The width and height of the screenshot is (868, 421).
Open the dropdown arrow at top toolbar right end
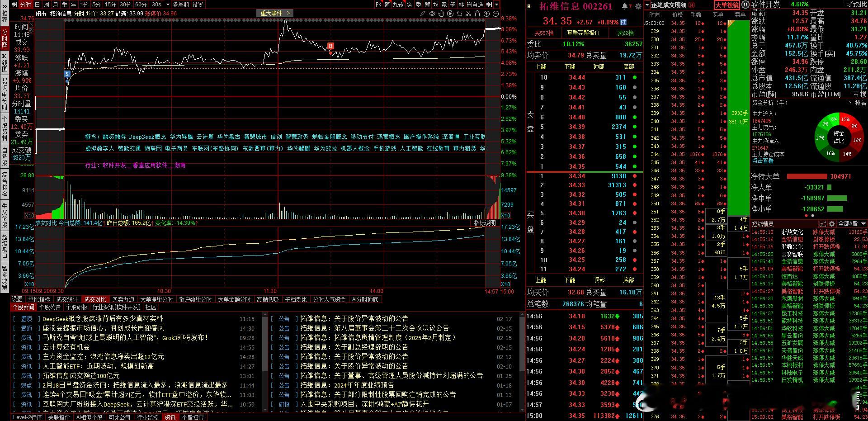click(x=496, y=5)
